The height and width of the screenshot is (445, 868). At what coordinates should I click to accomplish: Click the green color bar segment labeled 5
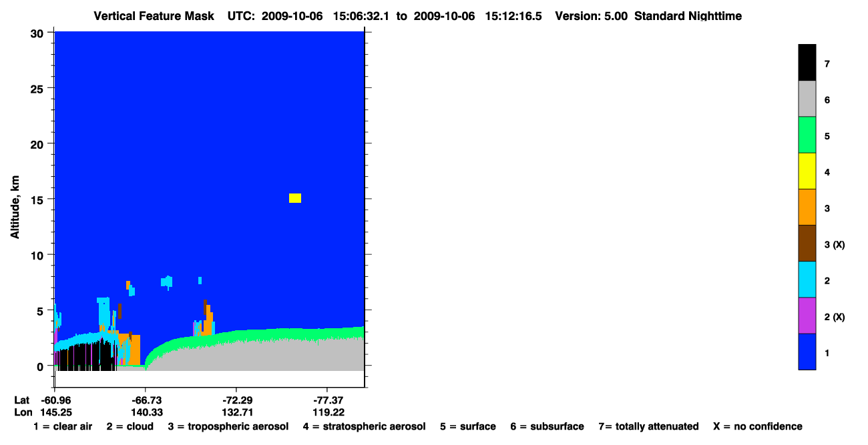(807, 135)
